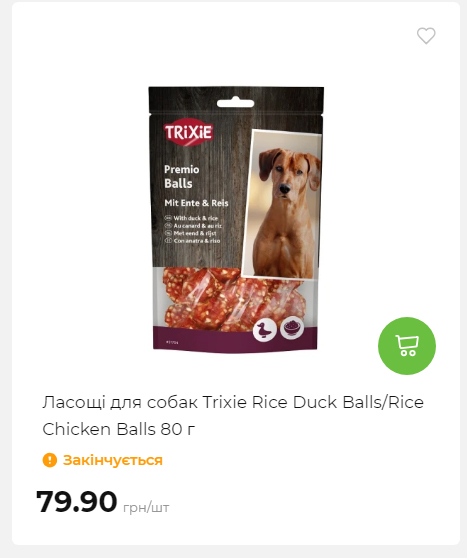Click the food bowl icon on package
467x558 pixels.
tap(292, 328)
